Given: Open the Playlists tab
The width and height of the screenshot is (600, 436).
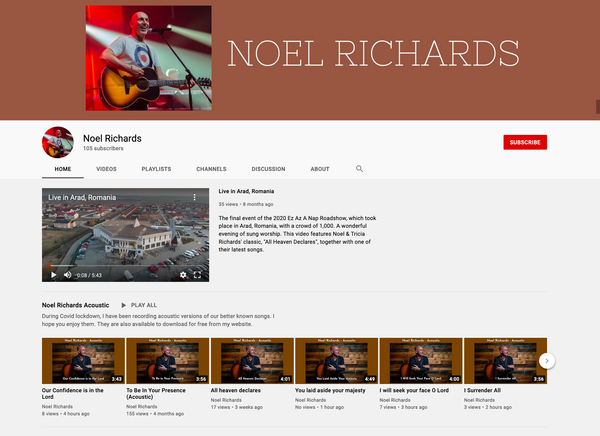Looking at the screenshot, I should [x=157, y=169].
